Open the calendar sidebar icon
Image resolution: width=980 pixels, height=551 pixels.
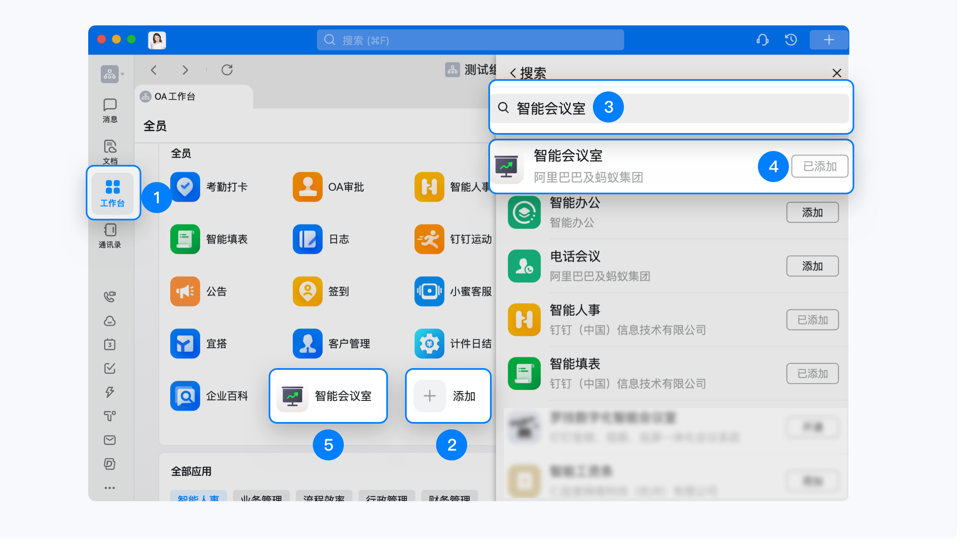pyautogui.click(x=109, y=344)
